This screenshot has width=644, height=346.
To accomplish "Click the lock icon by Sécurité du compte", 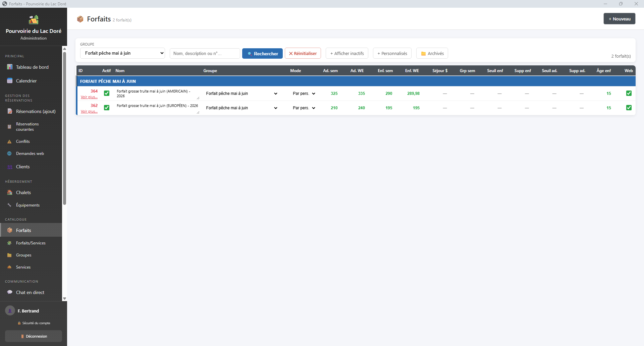I will pyautogui.click(x=19, y=323).
